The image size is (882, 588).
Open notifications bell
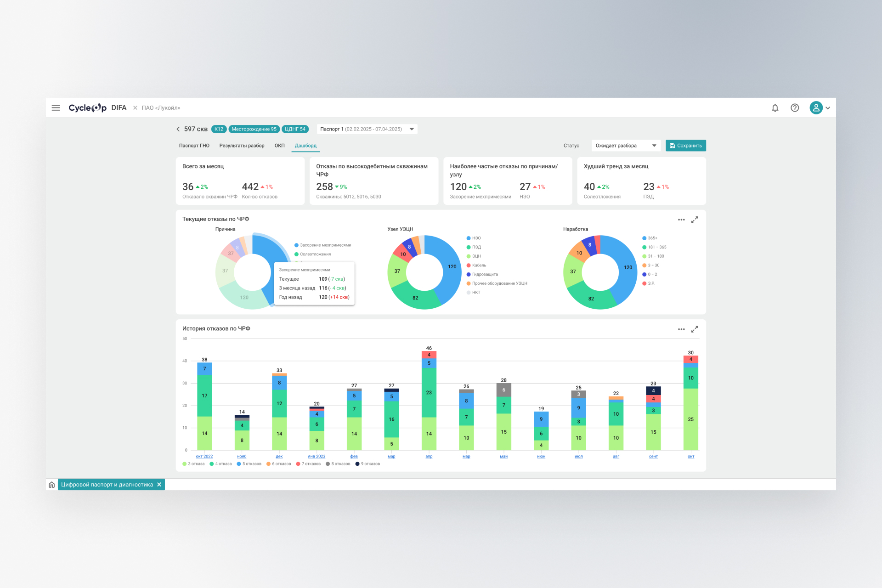coord(775,108)
